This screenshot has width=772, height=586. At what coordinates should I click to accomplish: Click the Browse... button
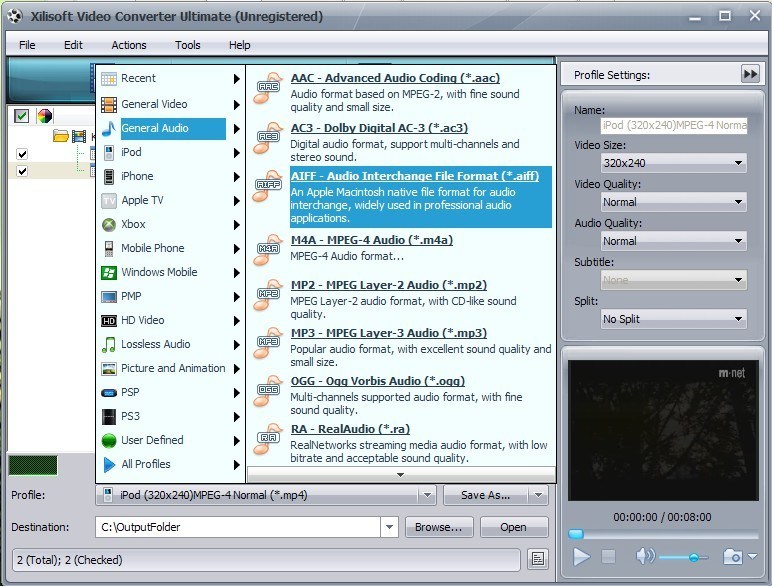pyautogui.click(x=439, y=527)
